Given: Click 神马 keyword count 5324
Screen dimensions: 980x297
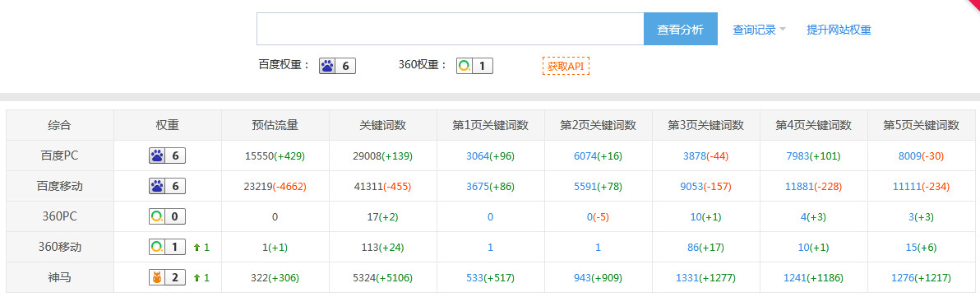Looking at the screenshot, I should coord(364,277).
